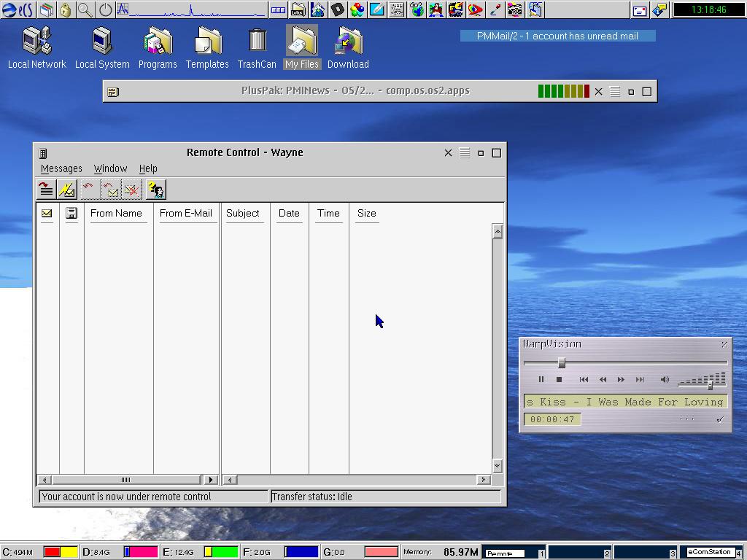Screen dimensions: 747x560
Task: Stop playback in WarpVision
Action: [560, 379]
